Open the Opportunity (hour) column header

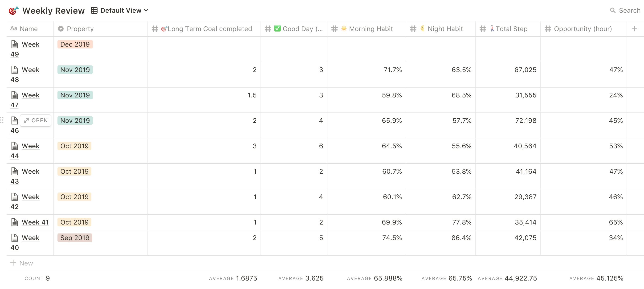tap(583, 29)
